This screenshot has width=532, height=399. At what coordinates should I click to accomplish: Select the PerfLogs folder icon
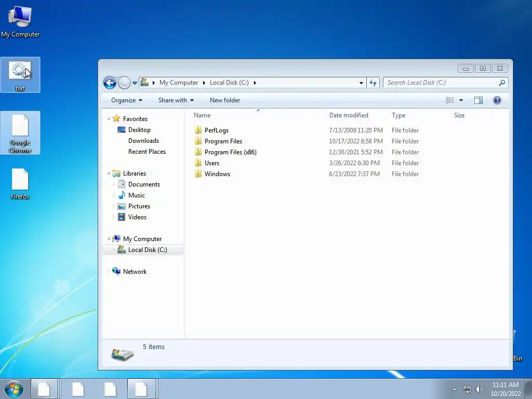click(198, 130)
